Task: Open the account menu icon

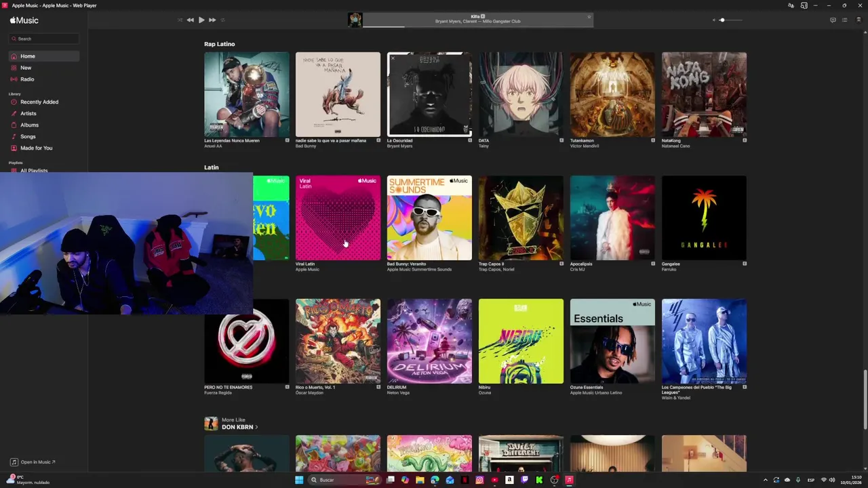Action: (x=859, y=20)
